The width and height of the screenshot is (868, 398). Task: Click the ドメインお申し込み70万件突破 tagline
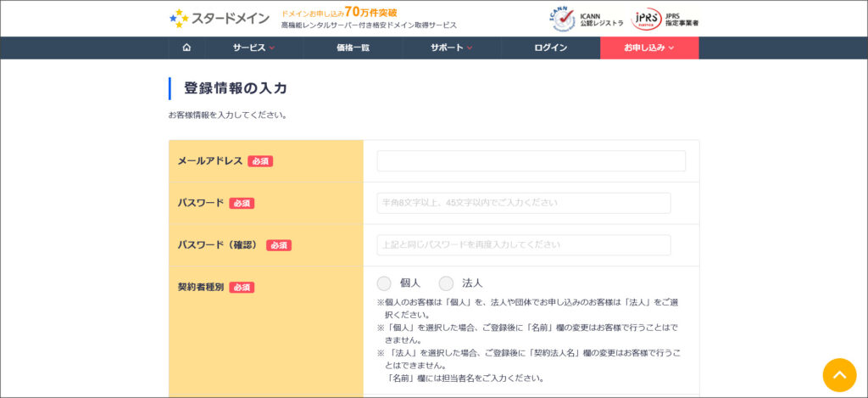pyautogui.click(x=339, y=12)
